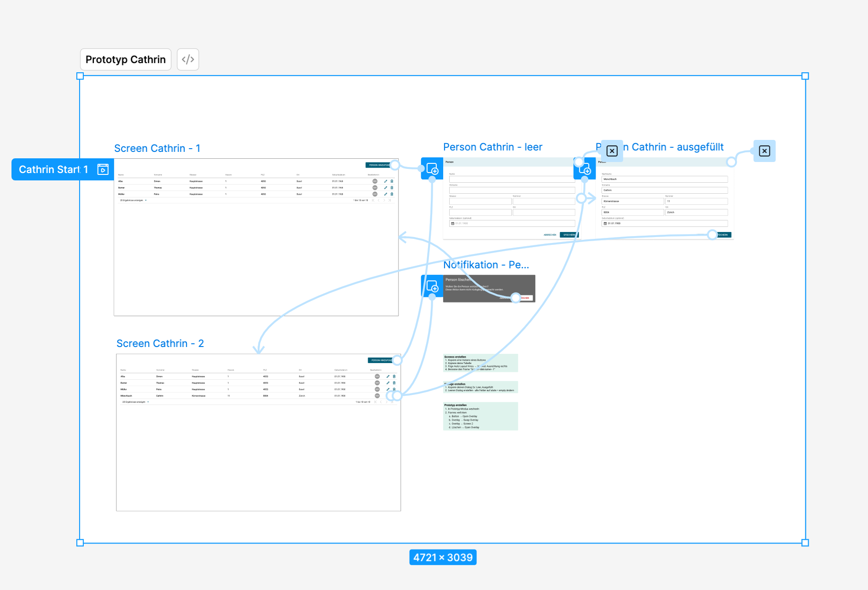The image size is (868, 590).
Task: Select the Prototyp Cathrin section label
Action: (x=126, y=59)
